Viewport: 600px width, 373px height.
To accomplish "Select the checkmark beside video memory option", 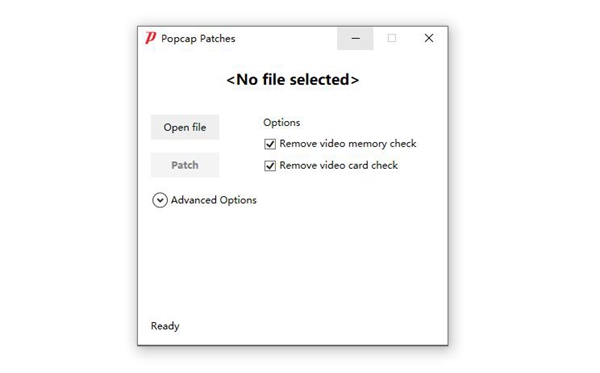I will [270, 144].
